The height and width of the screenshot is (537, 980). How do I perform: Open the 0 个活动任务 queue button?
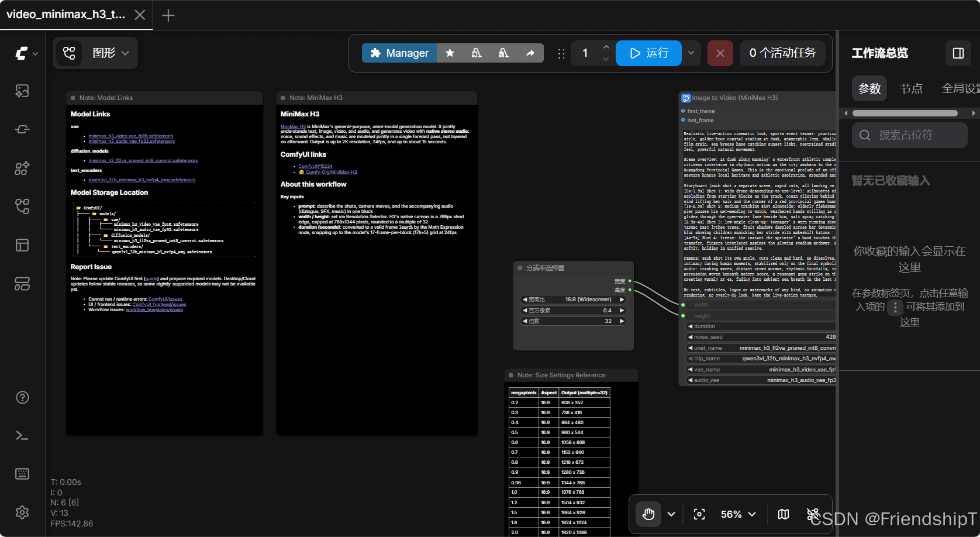point(782,53)
